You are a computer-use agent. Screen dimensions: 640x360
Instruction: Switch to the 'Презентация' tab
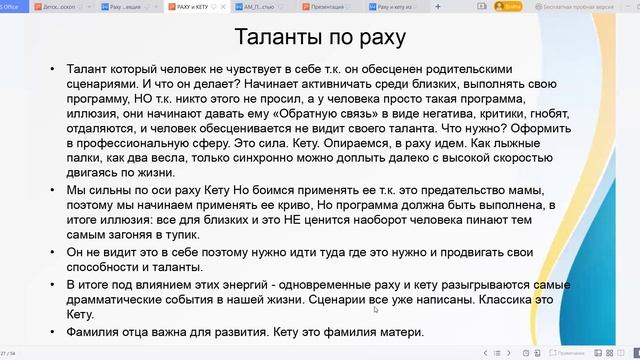331,7
